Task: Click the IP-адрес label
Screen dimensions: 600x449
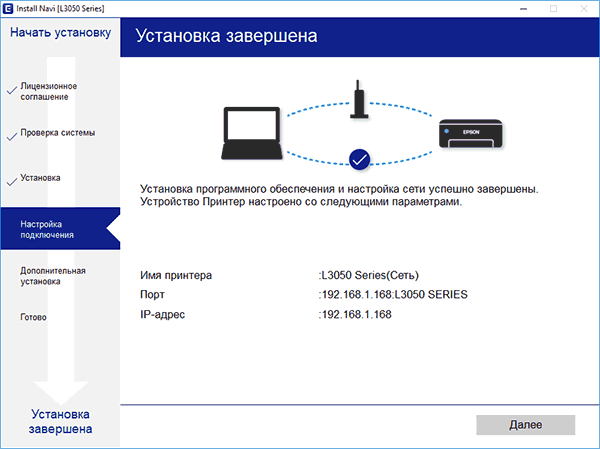Action: tap(163, 315)
